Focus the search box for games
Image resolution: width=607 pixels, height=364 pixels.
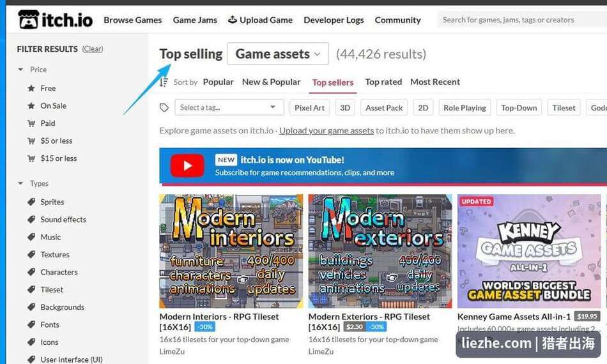point(522,20)
